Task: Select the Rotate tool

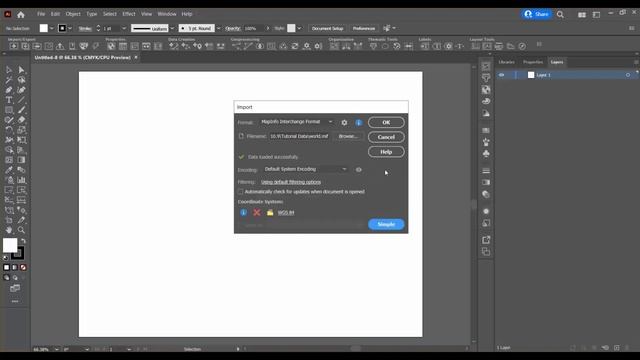Action: coord(9,130)
